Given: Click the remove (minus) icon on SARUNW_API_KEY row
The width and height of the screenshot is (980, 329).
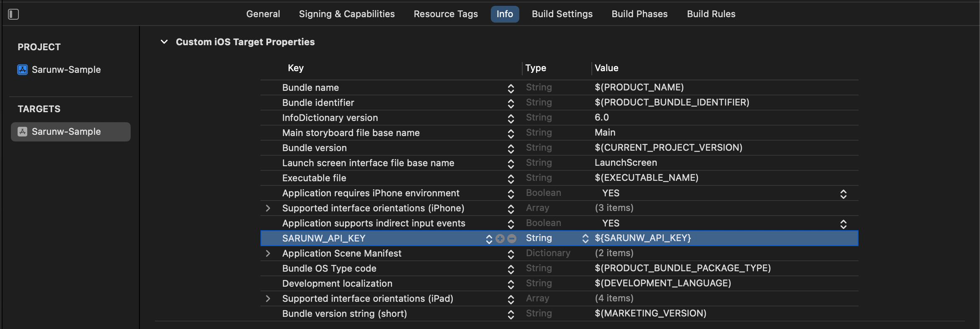Looking at the screenshot, I should click(x=512, y=239).
